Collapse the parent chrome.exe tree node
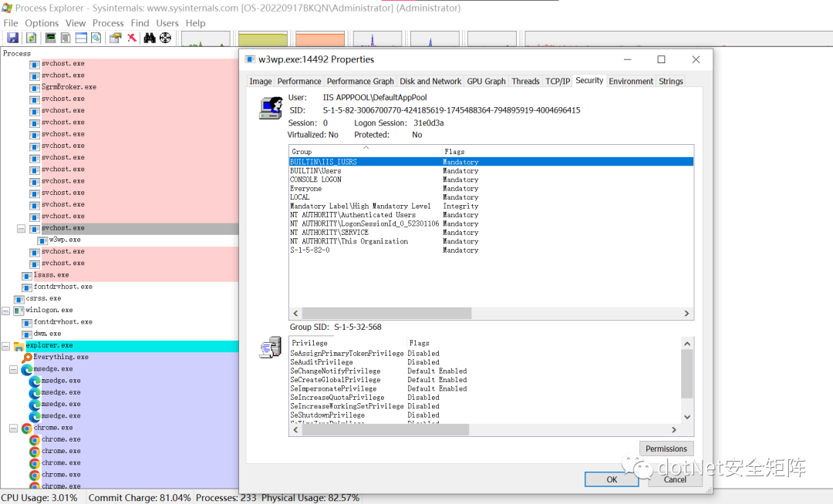Screen dimensions: 833x504 point(14,428)
